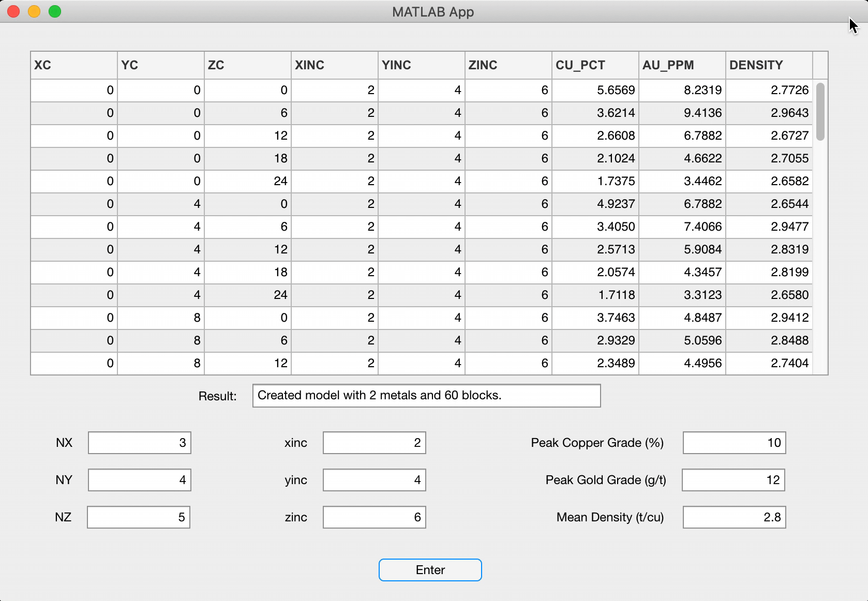Click the green maximize window button
Viewport: 868px width, 601px height.
(x=55, y=11)
